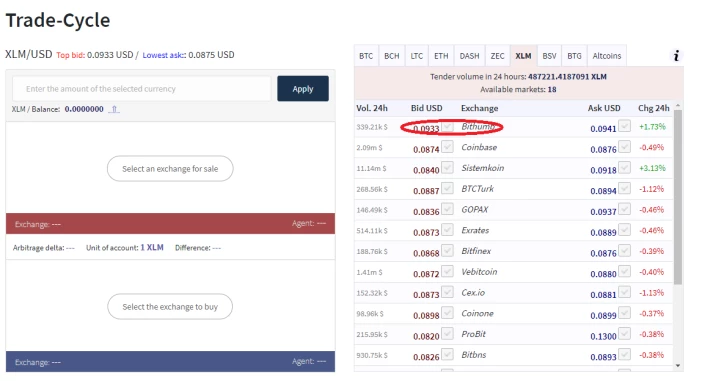Click the scrollbar up arrow

(678, 106)
